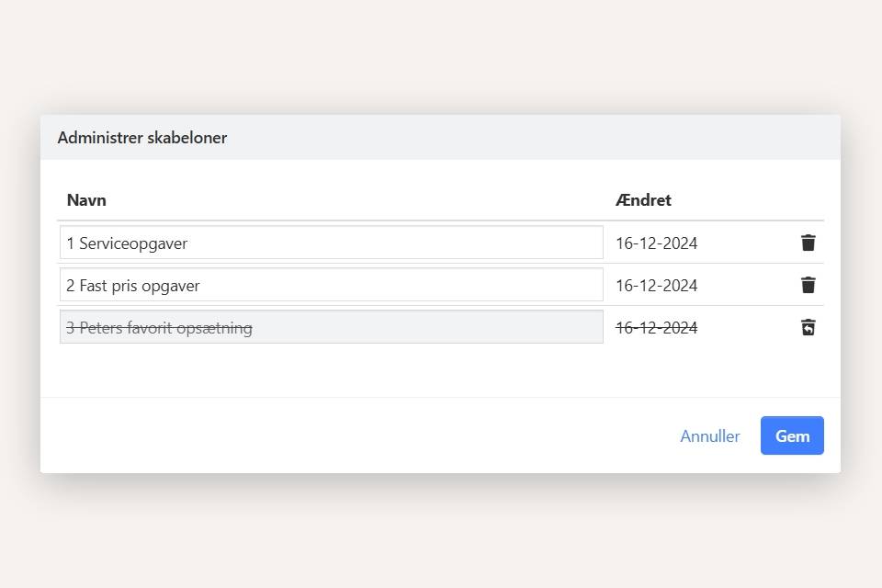Click the trash icon beside Fast pris opgaver
Viewport: 882px width, 588px height.
tap(808, 285)
